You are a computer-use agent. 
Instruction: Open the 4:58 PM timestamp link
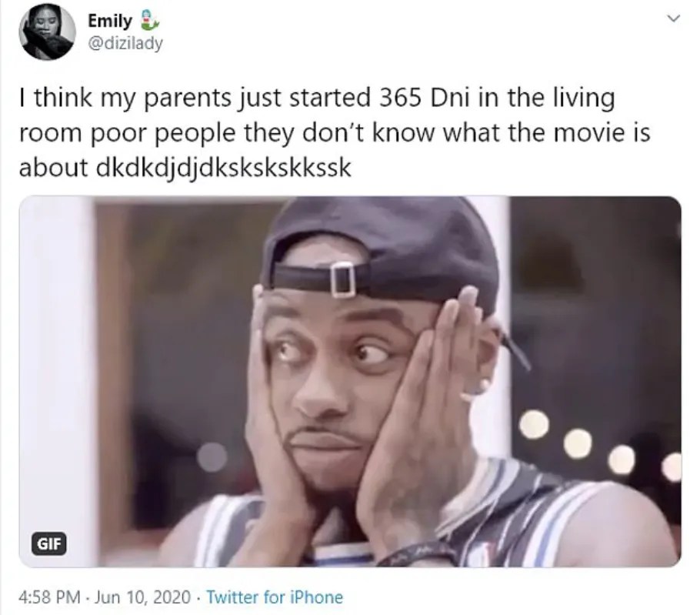click(x=50, y=597)
